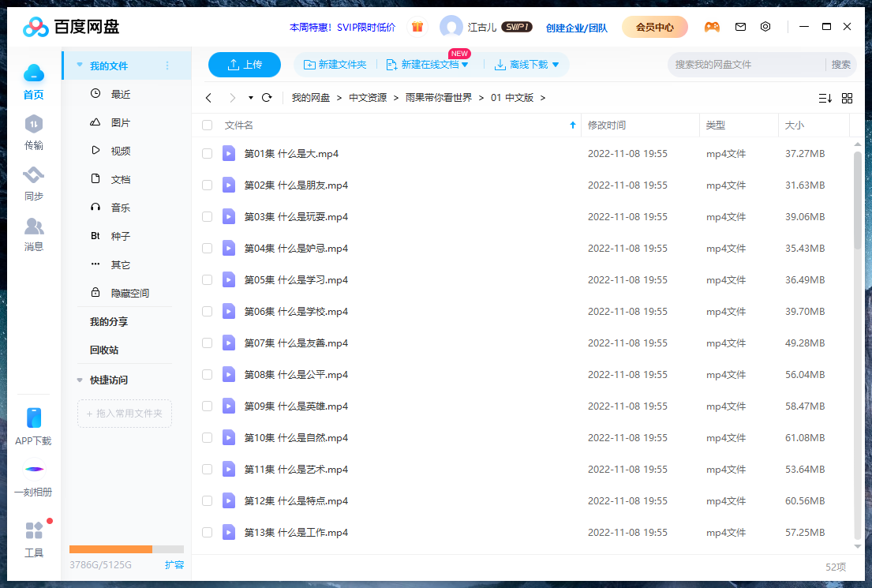This screenshot has height=588, width=872.
Task: Check the box for 第12集 什么是特点.mp4
Action: (208, 501)
